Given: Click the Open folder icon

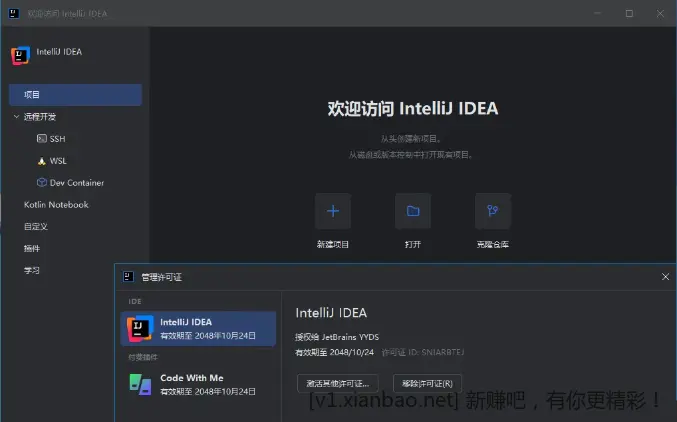Looking at the screenshot, I should pos(413,211).
